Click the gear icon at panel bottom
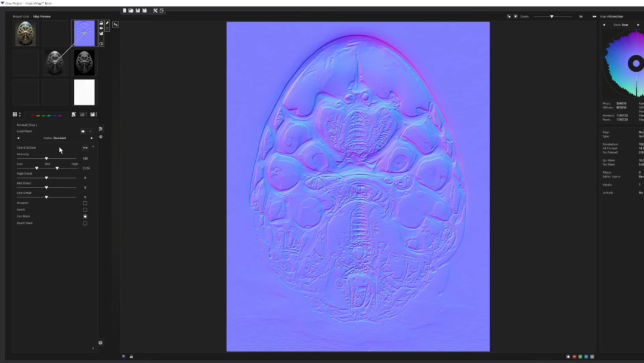644x363 pixels. coord(101,343)
